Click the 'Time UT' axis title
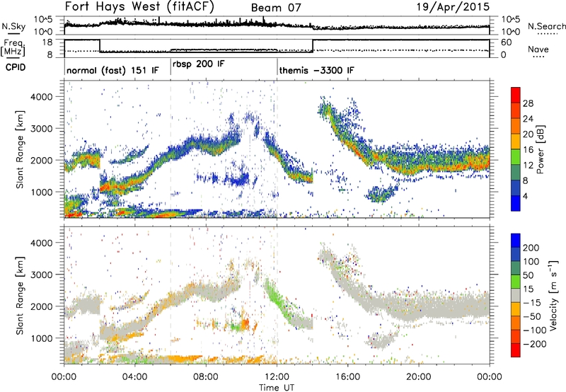Image resolution: width=566 pixels, height=392 pixels. click(277, 388)
